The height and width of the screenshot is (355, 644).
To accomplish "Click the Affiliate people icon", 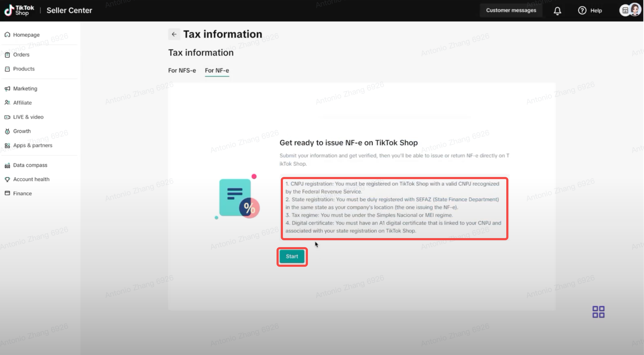I will tap(7, 103).
